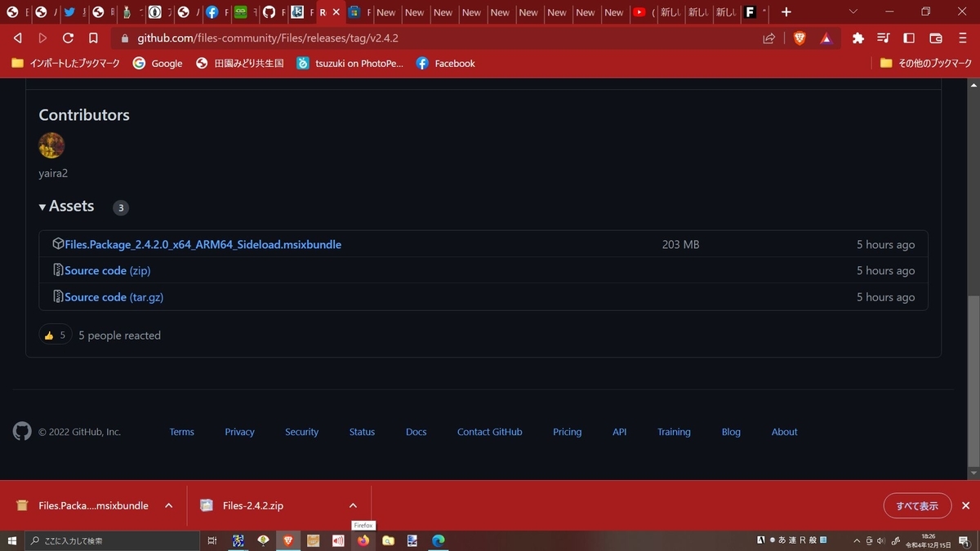This screenshot has width=980, height=551.
Task: Expand options for msixbundle download
Action: 169,505
